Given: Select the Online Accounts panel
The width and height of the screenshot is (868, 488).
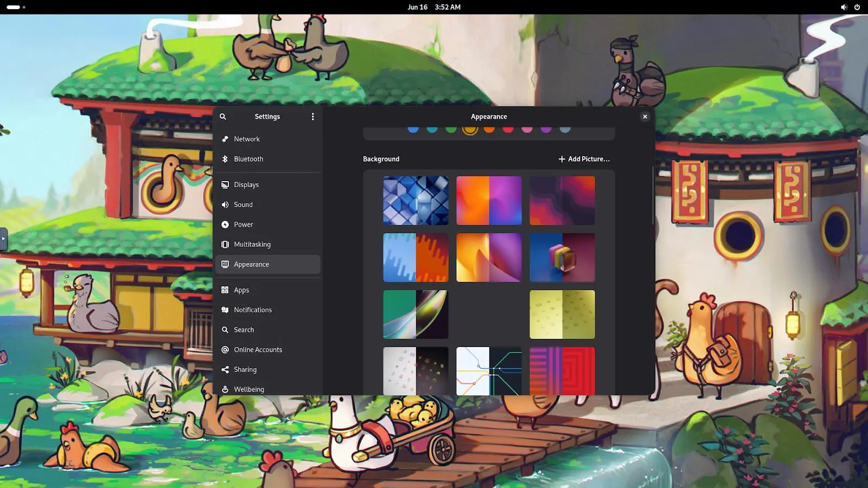Looking at the screenshot, I should pyautogui.click(x=268, y=350).
